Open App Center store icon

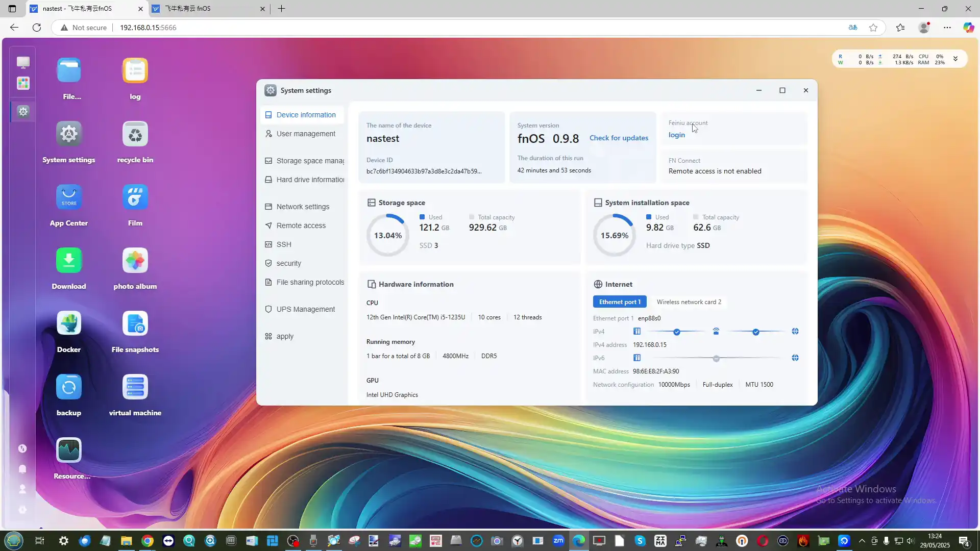pos(69,197)
